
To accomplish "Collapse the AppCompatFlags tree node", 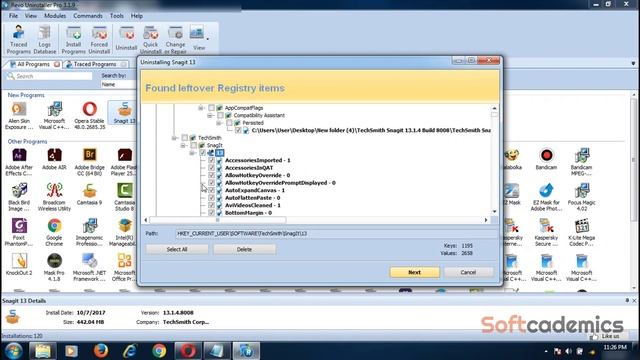I will coord(201,108).
